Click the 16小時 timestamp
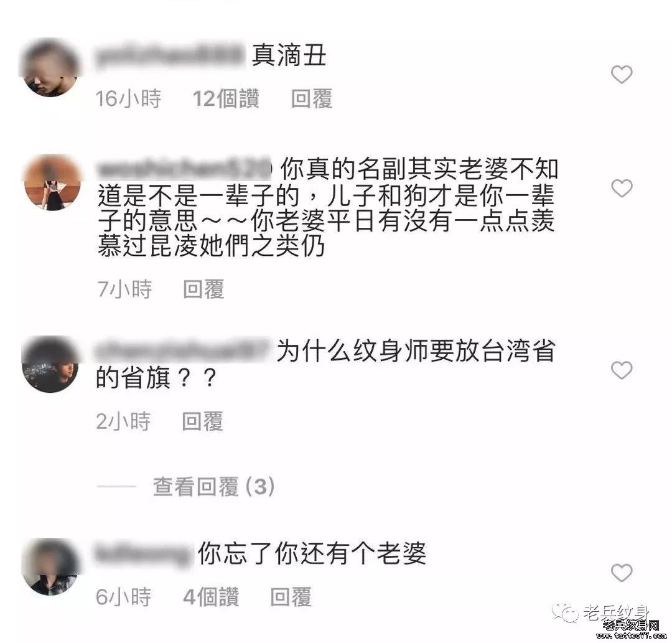 tap(128, 98)
